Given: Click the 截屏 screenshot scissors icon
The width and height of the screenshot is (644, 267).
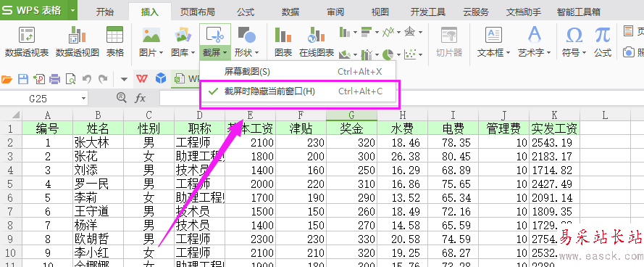Looking at the screenshot, I should pos(215,35).
